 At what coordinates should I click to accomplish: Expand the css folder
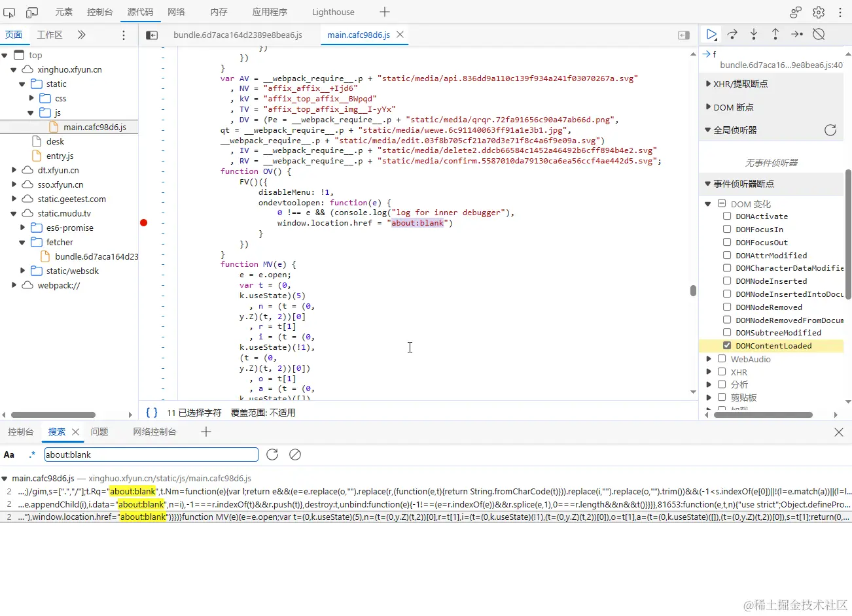pos(31,98)
